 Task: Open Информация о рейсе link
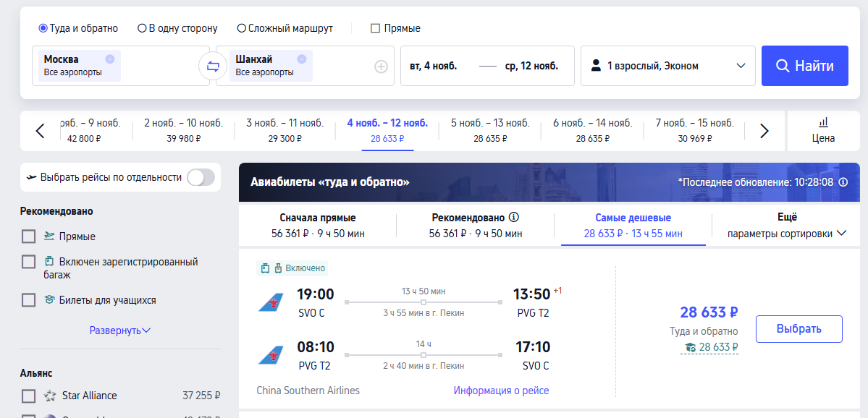(502, 391)
